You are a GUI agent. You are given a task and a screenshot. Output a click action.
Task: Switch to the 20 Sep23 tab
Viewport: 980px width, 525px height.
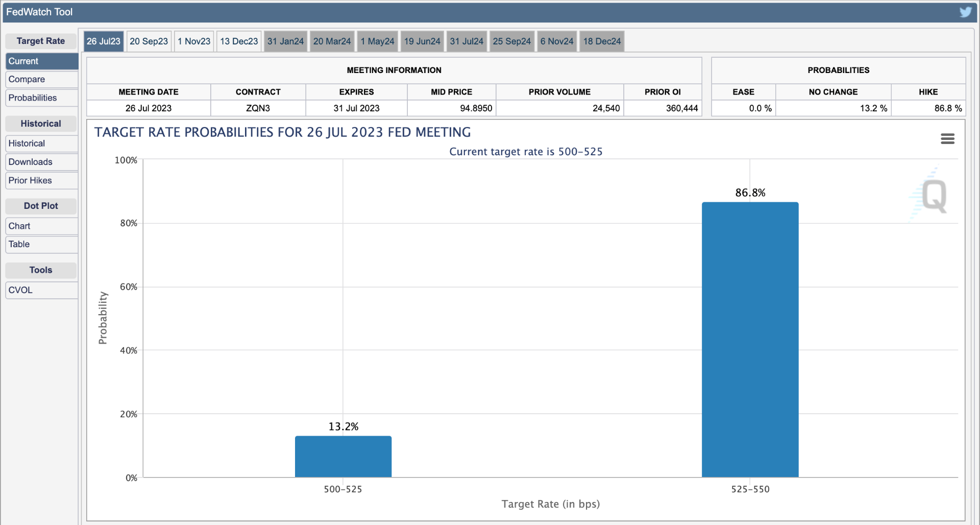tap(149, 41)
